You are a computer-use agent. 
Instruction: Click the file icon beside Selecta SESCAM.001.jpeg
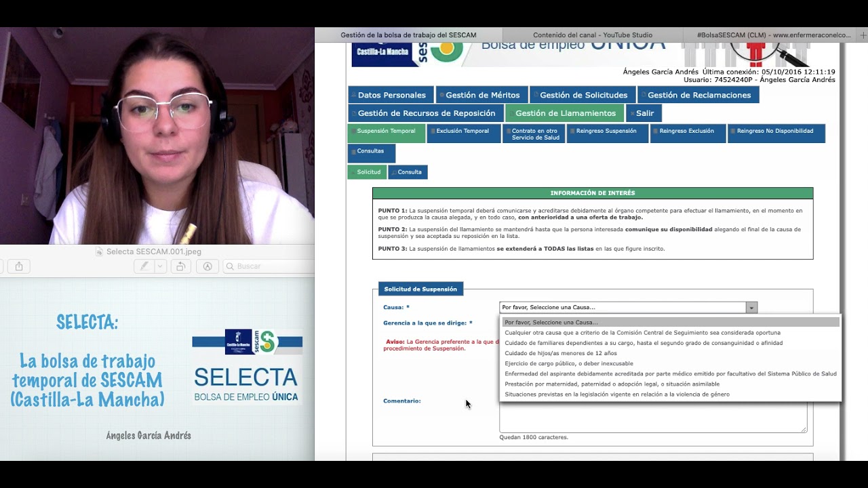[x=100, y=251]
